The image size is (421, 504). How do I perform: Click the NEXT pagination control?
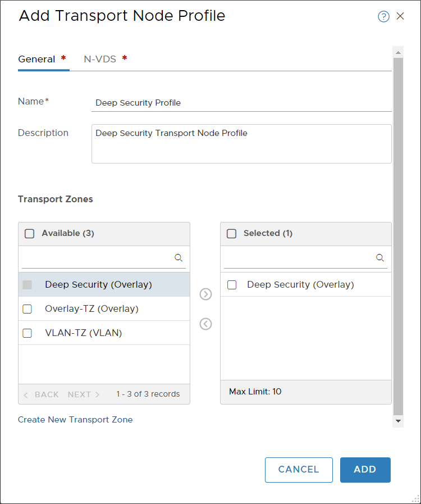tap(84, 394)
